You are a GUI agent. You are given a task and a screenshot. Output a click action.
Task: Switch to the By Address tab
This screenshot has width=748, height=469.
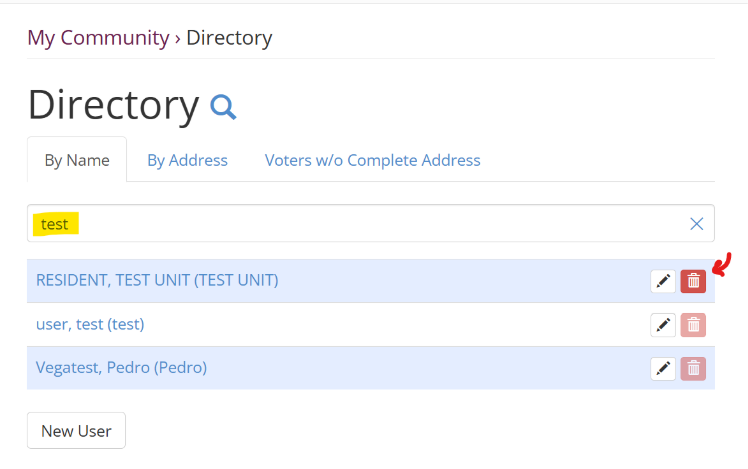(187, 160)
